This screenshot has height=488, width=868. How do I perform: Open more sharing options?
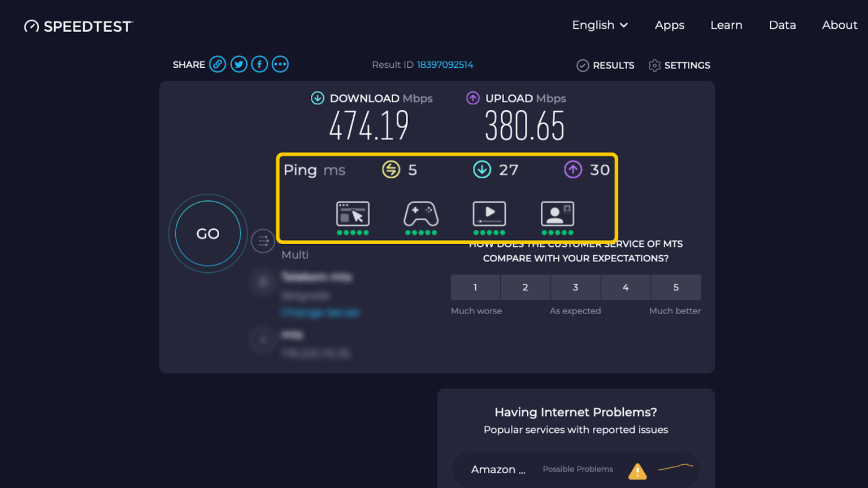point(280,64)
